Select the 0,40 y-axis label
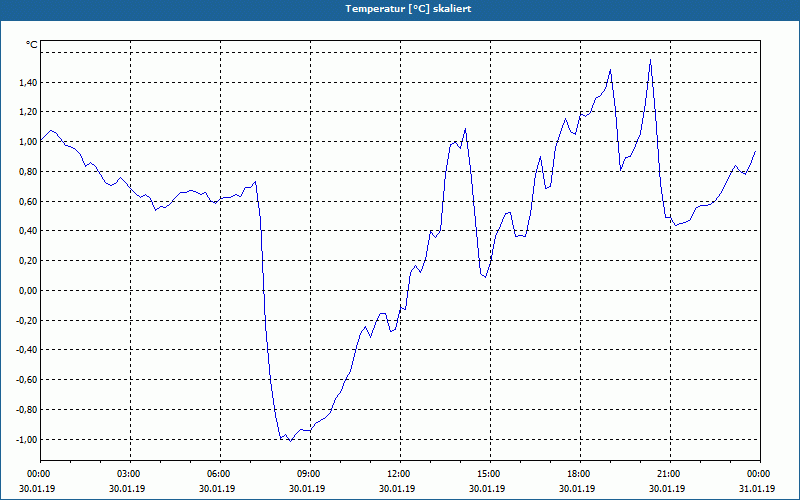 pos(28,231)
